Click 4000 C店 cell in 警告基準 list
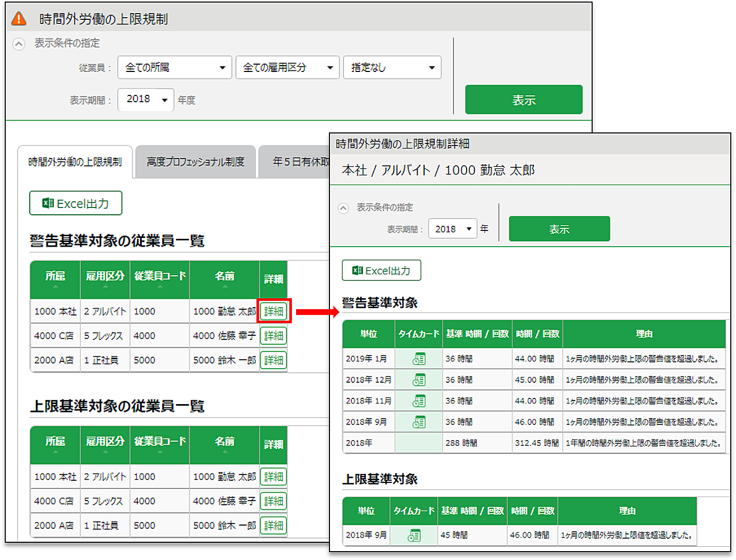Screen dimensions: 736x560 [x=55, y=336]
